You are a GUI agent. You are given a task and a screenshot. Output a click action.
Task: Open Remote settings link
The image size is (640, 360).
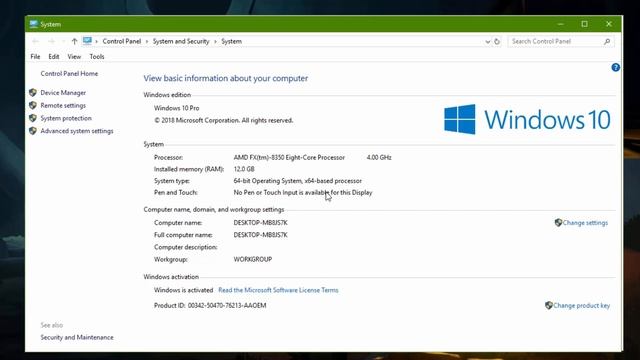click(63, 105)
